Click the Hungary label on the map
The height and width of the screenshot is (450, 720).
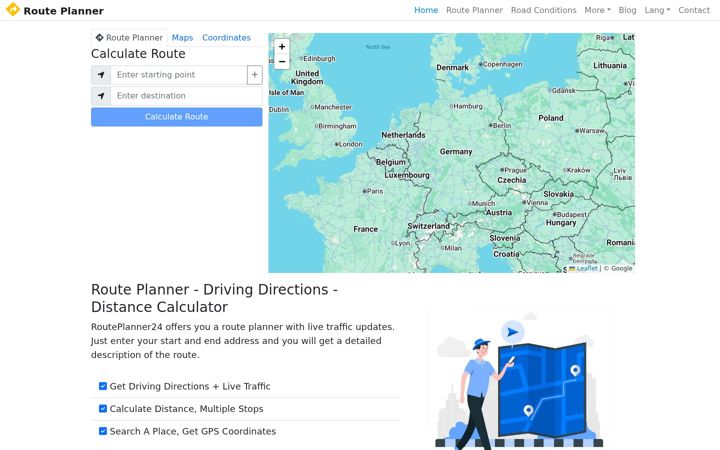[561, 223]
